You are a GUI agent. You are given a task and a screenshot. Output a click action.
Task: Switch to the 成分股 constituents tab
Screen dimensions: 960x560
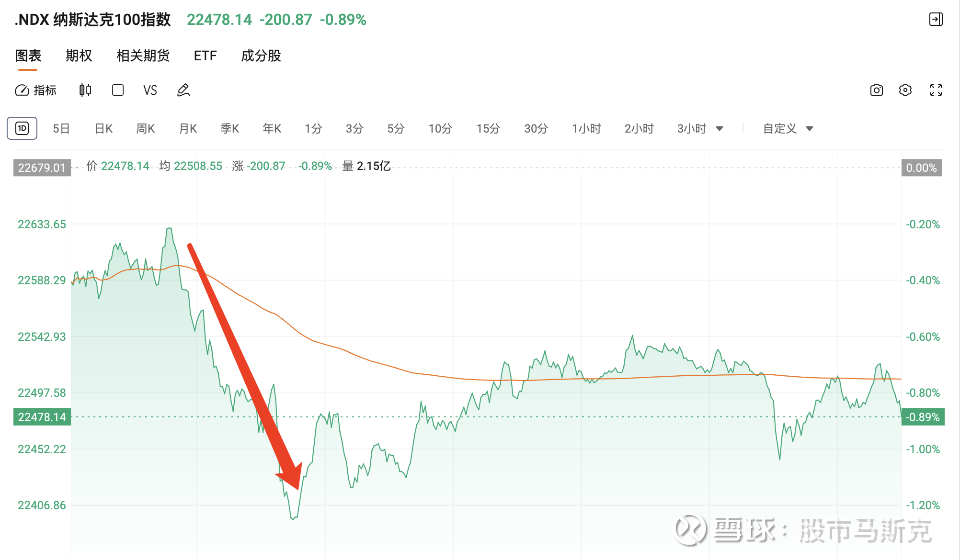[x=261, y=56]
